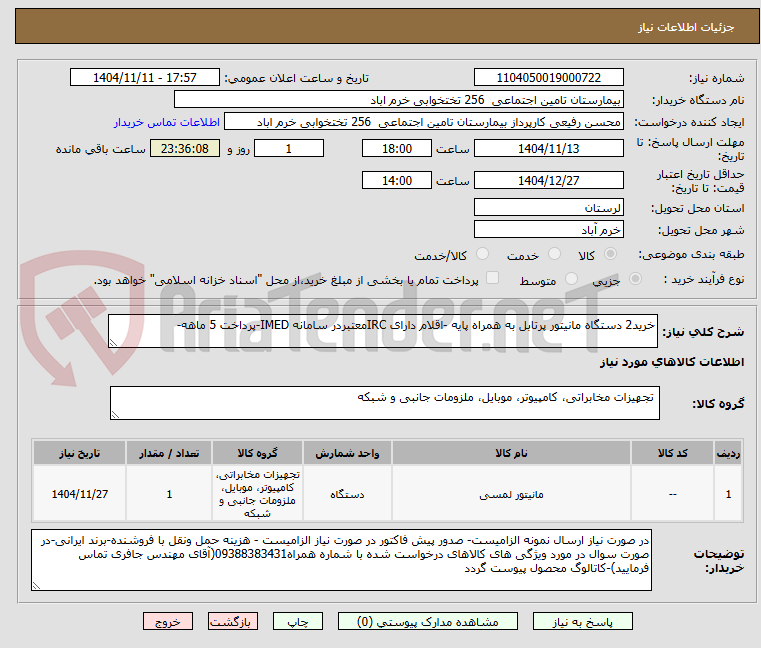Select the کالا/خدمت radio button
This screenshot has height=648, width=761.
[x=482, y=253]
